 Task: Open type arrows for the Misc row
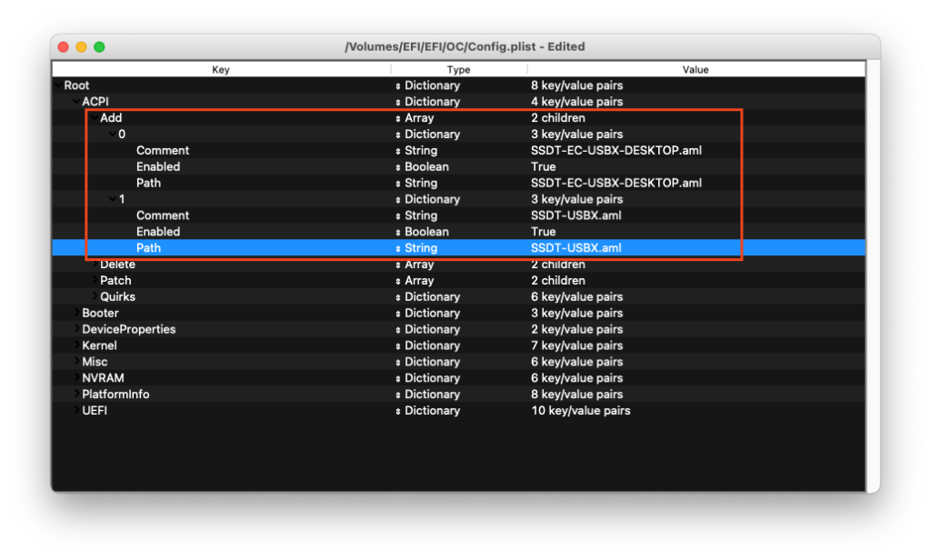pos(398,362)
